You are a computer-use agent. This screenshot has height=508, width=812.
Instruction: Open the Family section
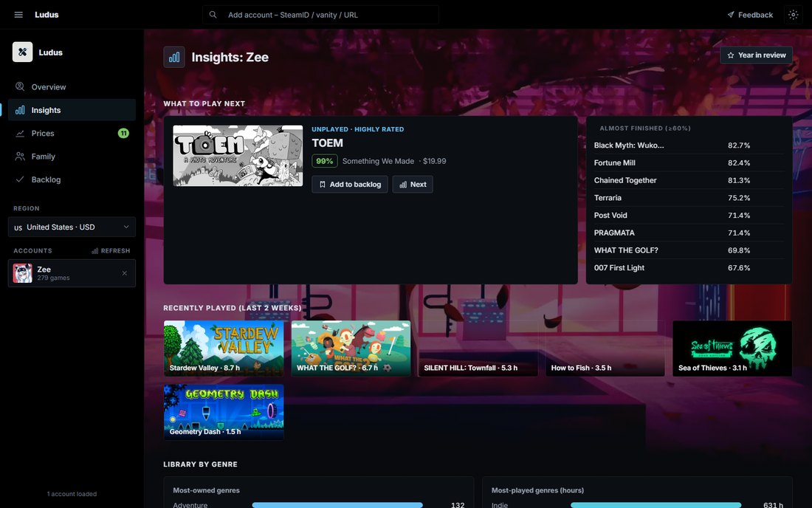tap(72, 156)
